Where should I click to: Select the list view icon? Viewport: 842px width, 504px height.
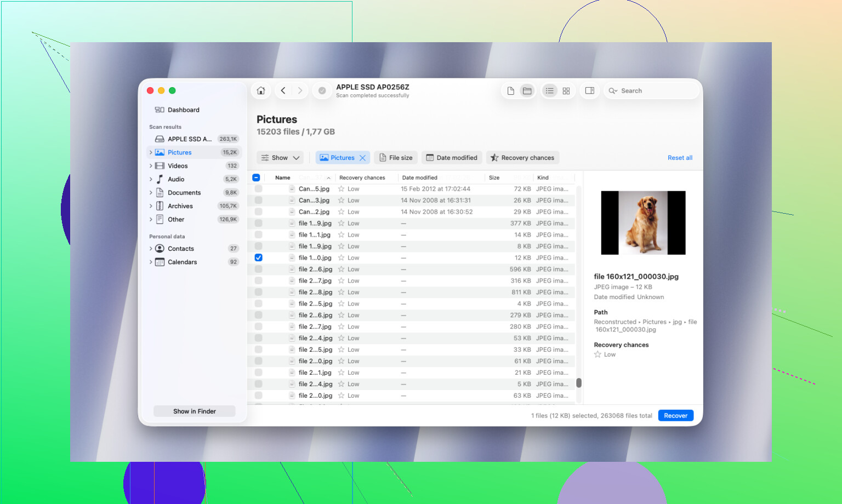pos(549,91)
